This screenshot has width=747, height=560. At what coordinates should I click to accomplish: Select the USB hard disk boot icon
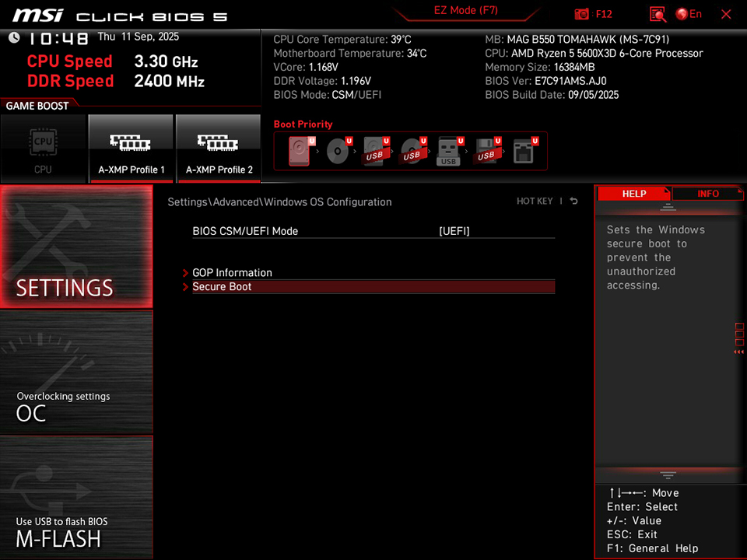(376, 150)
